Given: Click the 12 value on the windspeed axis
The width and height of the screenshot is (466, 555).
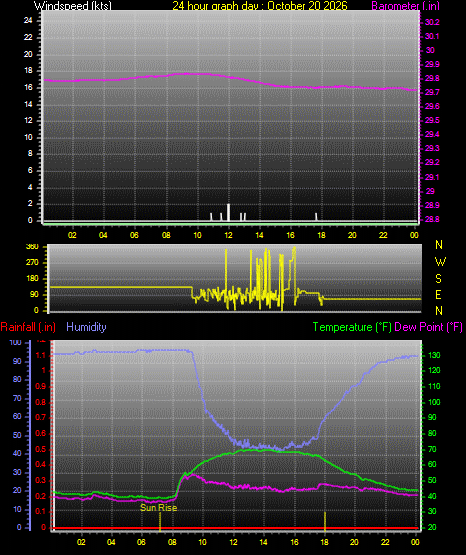Looking at the screenshot, I should 28,120.
